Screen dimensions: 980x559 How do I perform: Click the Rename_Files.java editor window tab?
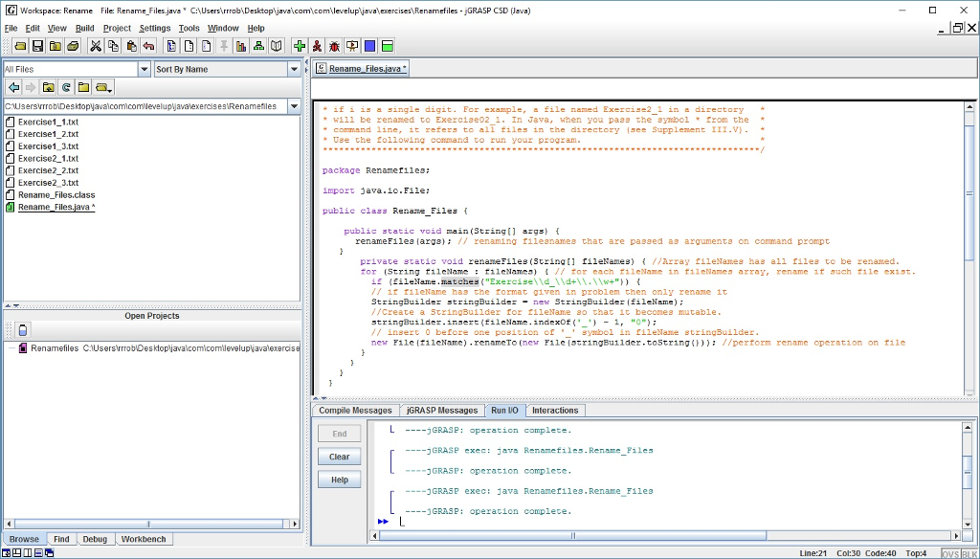coord(361,69)
